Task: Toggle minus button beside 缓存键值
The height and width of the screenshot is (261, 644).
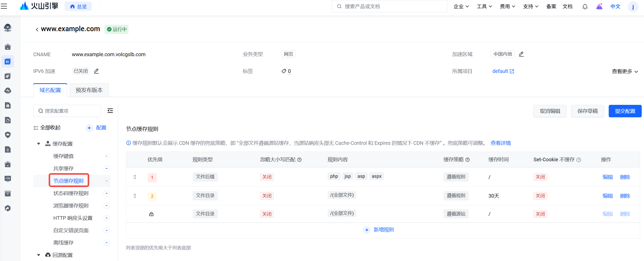Action: (106, 156)
